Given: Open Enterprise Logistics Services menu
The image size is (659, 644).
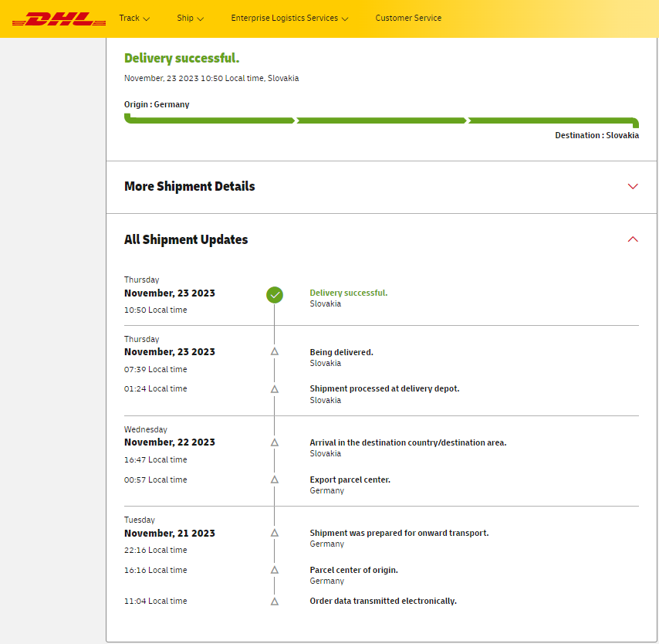Looking at the screenshot, I should [x=289, y=18].
